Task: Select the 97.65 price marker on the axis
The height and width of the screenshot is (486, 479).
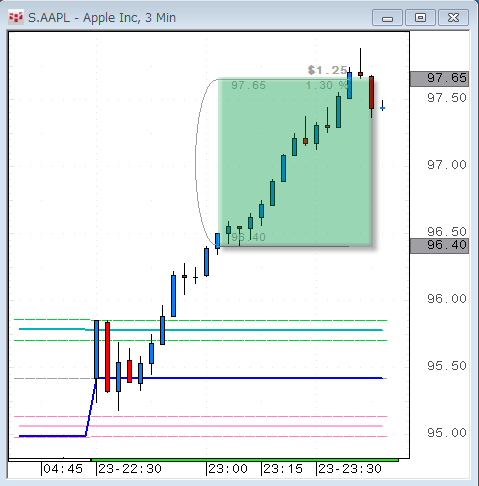Action: click(x=439, y=79)
